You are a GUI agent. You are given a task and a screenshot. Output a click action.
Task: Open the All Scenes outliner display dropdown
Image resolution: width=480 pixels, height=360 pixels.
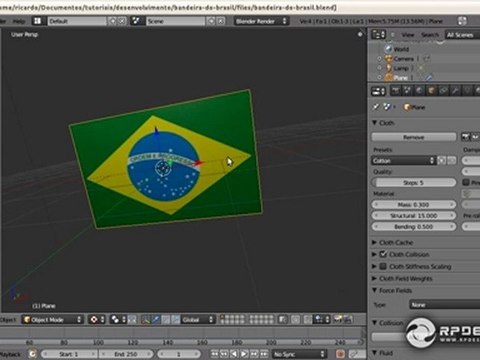click(x=463, y=35)
